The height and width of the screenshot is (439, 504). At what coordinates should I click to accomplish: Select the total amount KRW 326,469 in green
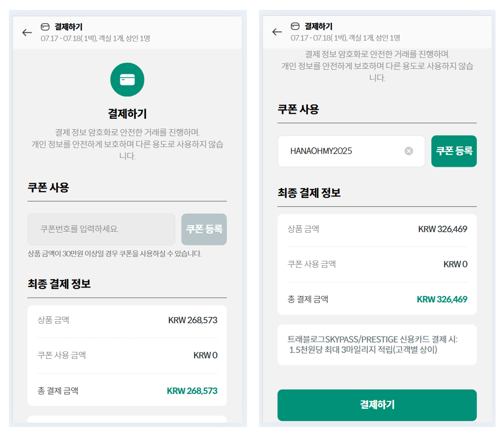(442, 299)
